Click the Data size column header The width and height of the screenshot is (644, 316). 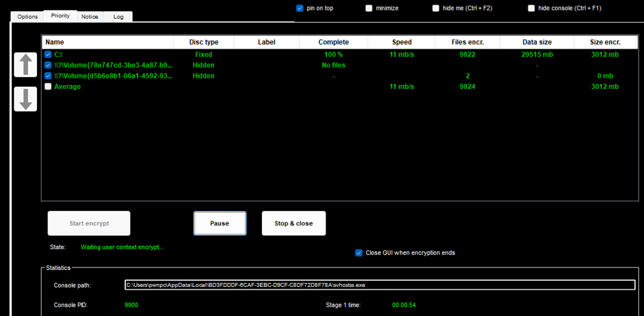pyautogui.click(x=536, y=42)
